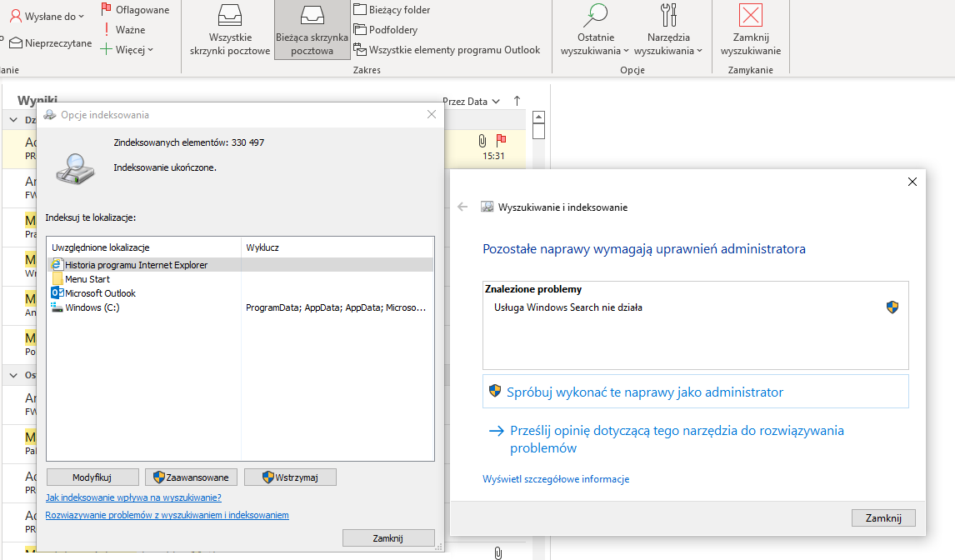
Task: Select Microsoft Outlook location row
Action: [240, 293]
